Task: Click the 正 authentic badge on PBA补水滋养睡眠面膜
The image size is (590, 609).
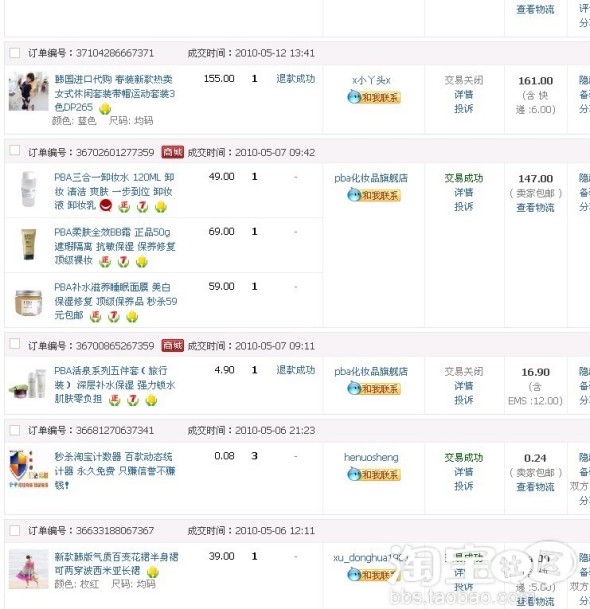Action: [95, 316]
